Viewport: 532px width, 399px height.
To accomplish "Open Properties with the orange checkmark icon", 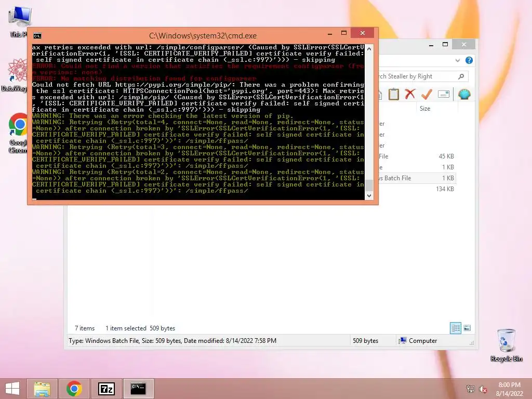I will pos(427,94).
